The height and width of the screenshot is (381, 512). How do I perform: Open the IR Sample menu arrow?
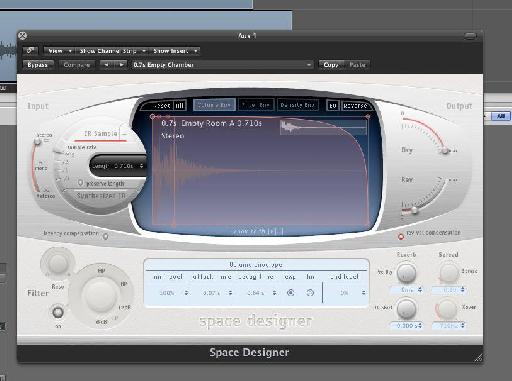click(124, 134)
